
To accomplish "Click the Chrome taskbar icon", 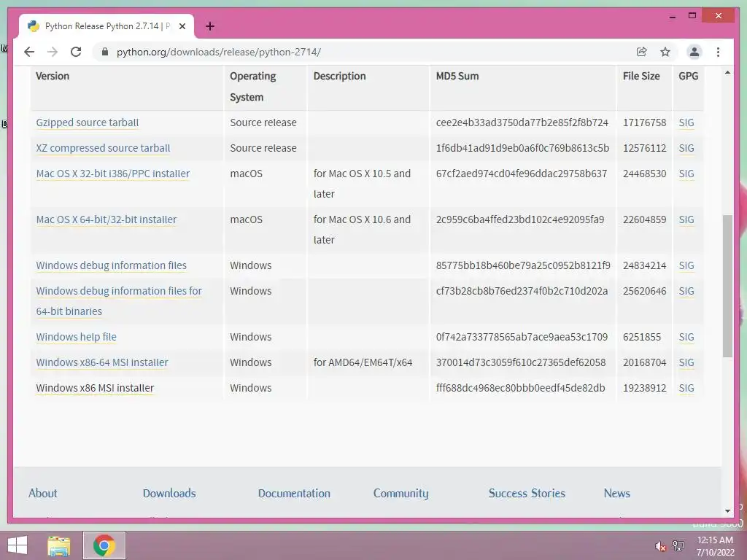I will (104, 545).
